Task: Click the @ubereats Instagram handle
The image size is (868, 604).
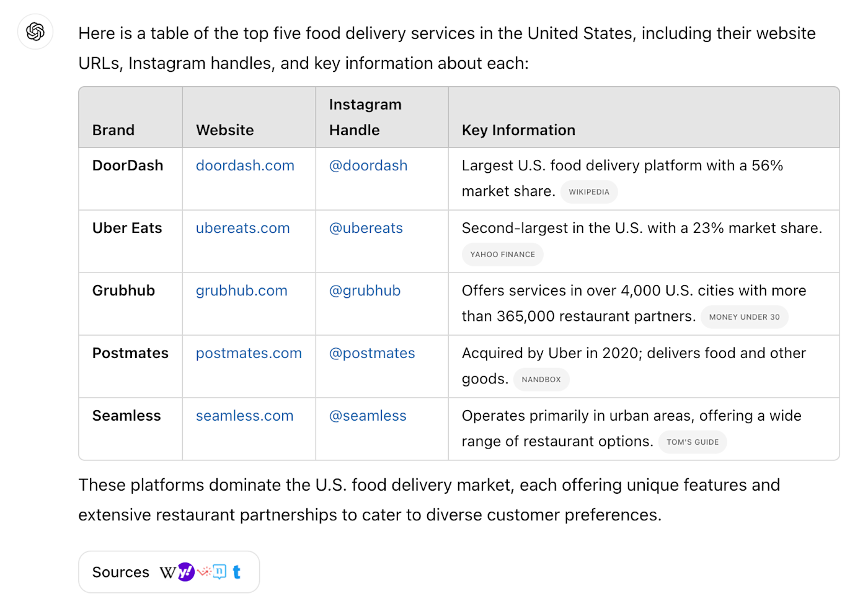Action: tap(366, 229)
